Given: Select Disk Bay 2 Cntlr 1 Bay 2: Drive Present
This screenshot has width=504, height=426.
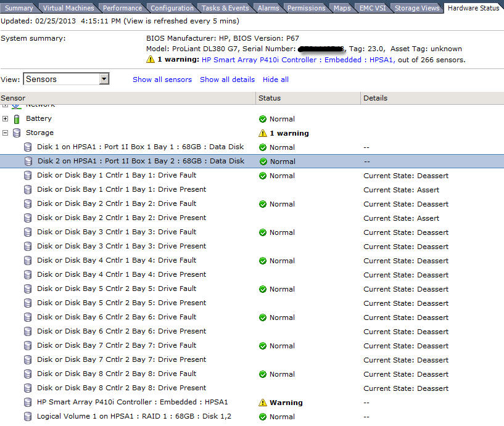Looking at the screenshot, I should click(x=252, y=218).
